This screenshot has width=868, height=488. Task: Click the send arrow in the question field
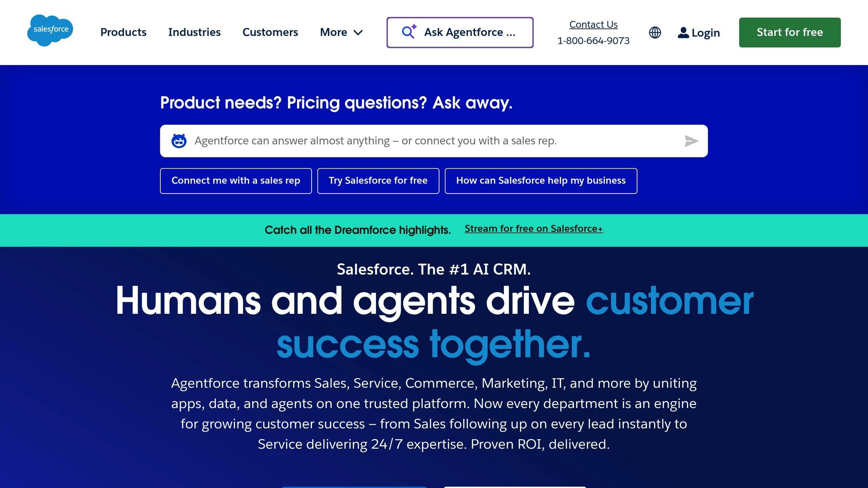[x=692, y=141]
